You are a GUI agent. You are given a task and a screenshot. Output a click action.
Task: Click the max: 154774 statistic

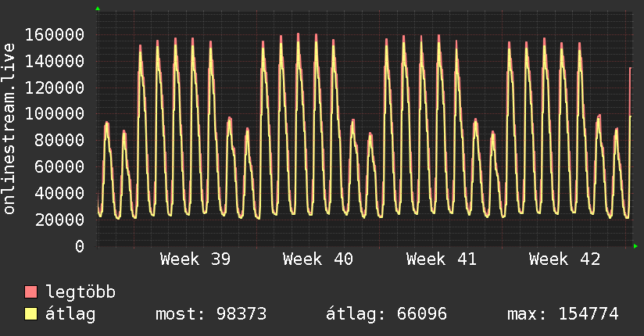(563, 314)
